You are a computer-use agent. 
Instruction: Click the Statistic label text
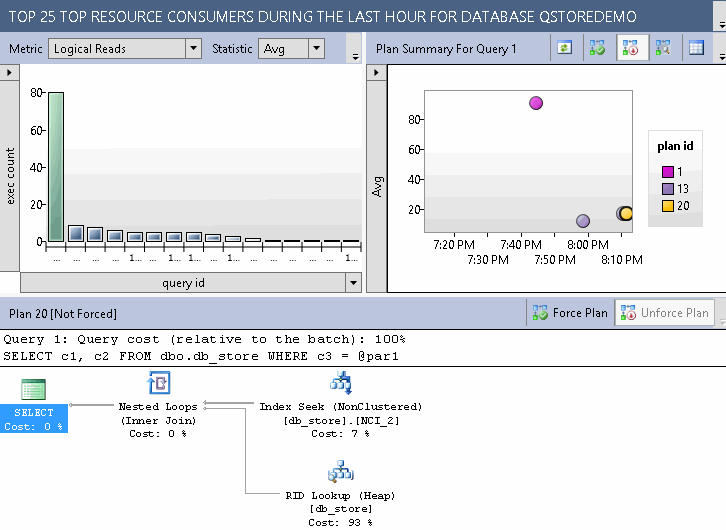click(x=232, y=49)
